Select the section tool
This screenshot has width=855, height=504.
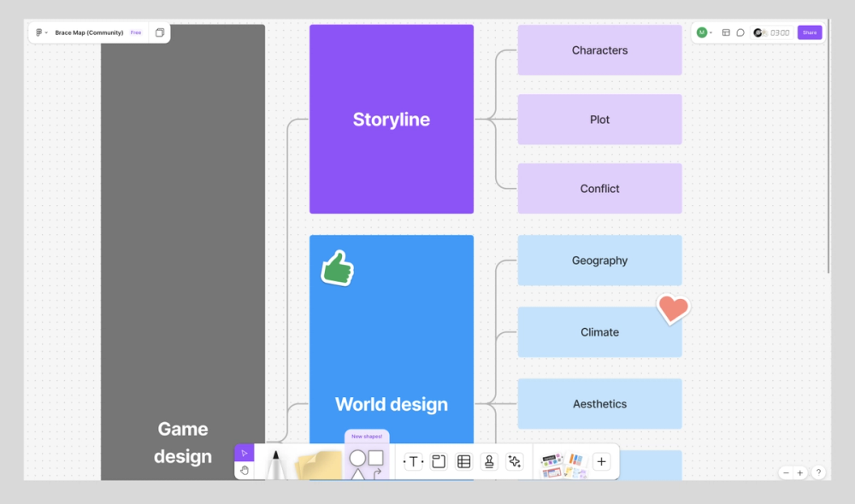pos(439,461)
